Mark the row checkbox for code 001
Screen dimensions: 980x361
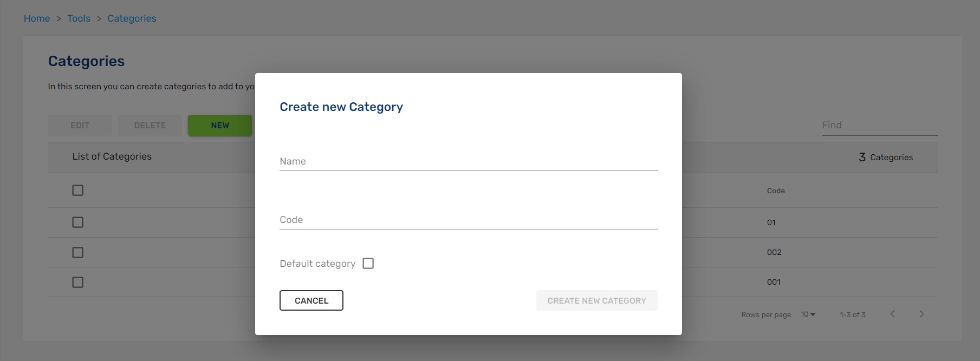78,282
